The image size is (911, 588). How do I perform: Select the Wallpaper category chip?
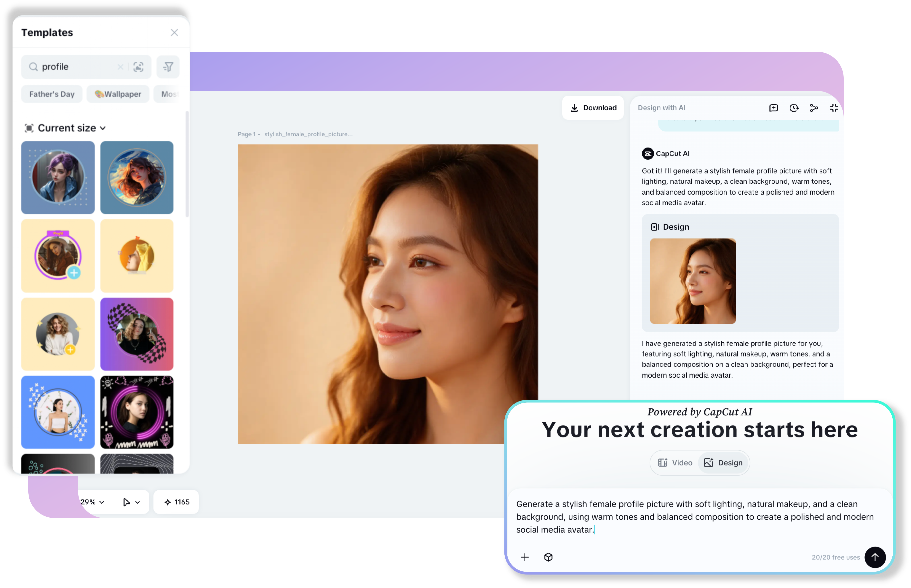click(118, 94)
